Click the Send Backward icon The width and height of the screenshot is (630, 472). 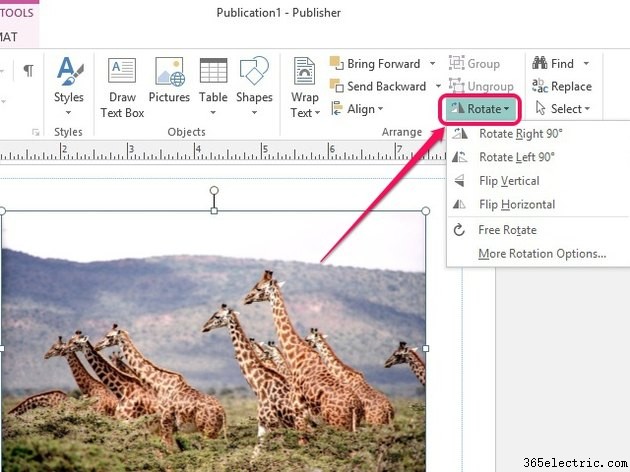pyautogui.click(x=336, y=86)
